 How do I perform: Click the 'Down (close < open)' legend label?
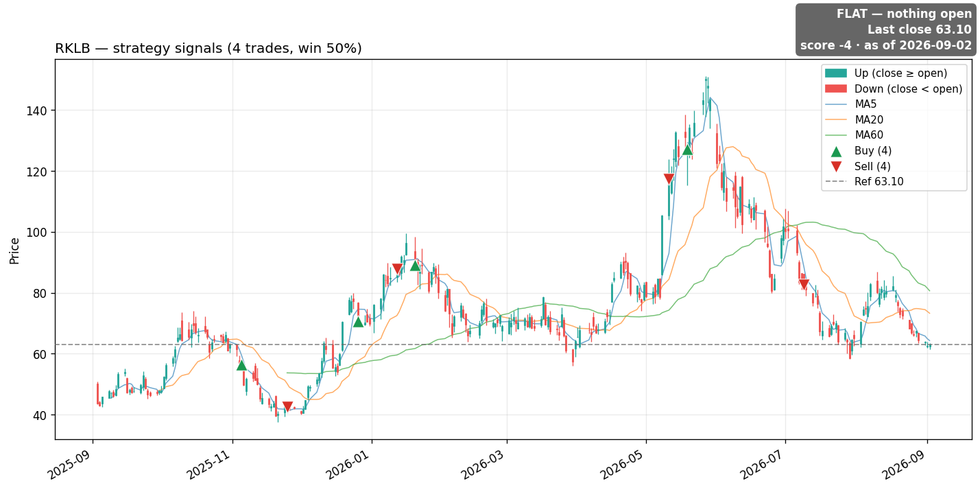tap(908, 89)
